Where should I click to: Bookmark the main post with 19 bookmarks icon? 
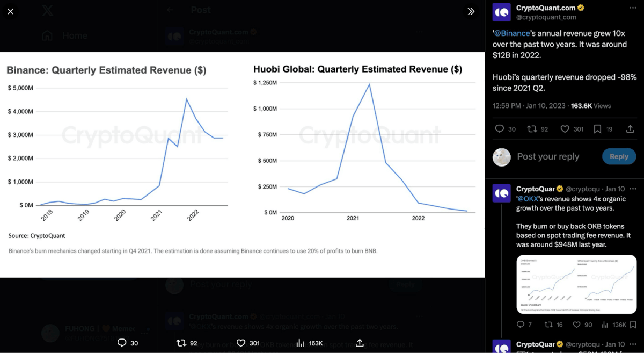(x=597, y=129)
